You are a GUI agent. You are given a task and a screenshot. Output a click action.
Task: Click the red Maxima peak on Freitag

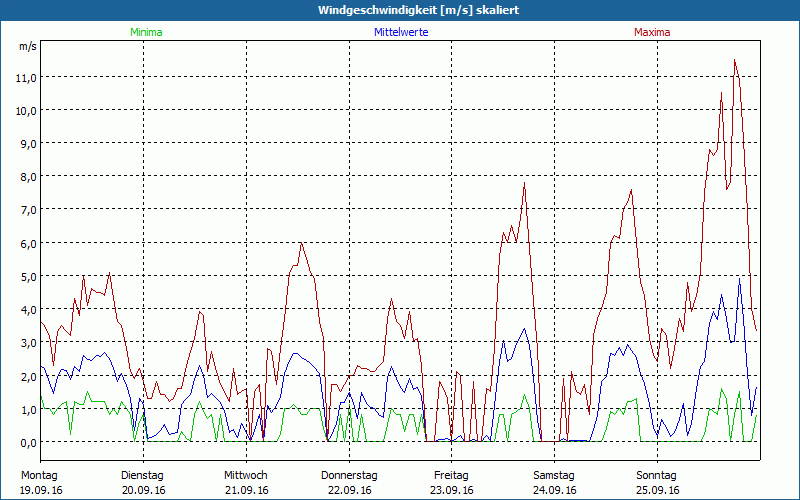(x=524, y=183)
